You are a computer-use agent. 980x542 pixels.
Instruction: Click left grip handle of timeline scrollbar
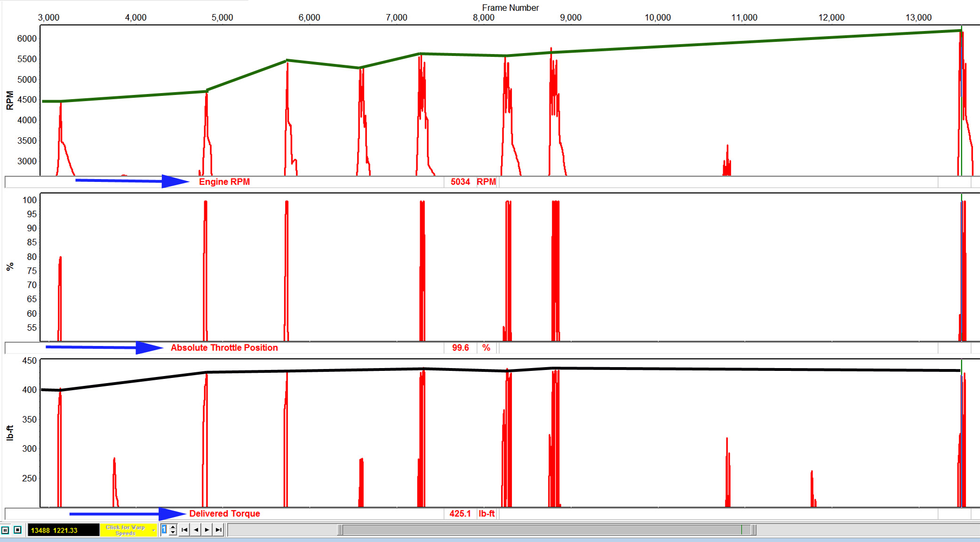[x=340, y=530]
